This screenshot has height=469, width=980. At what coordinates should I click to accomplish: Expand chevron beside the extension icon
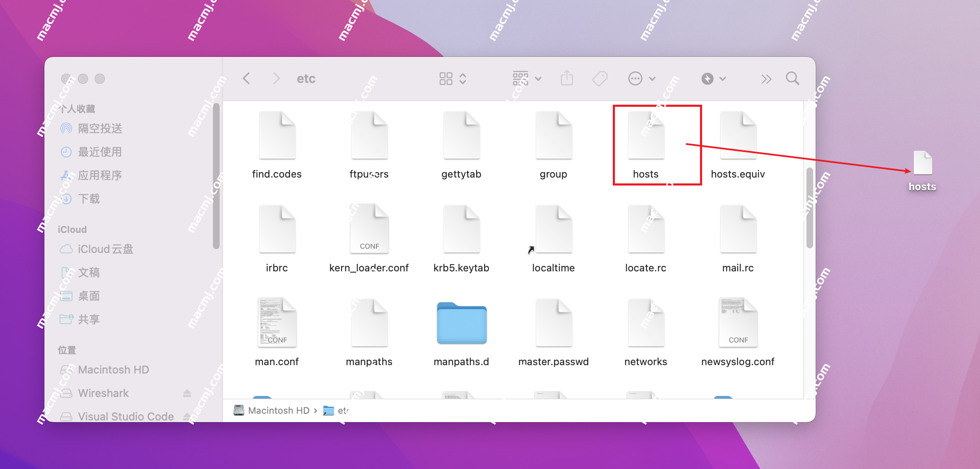coord(723,79)
